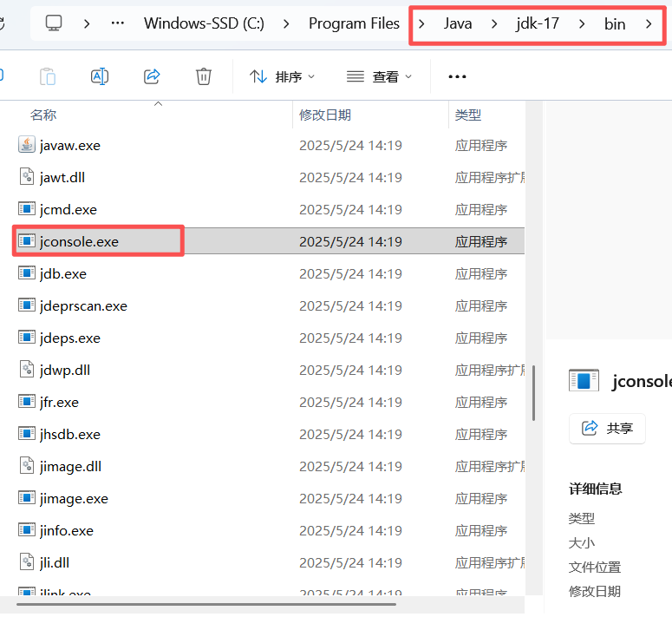
Task: Click modified date of jconsole.exe row
Action: coord(350,242)
